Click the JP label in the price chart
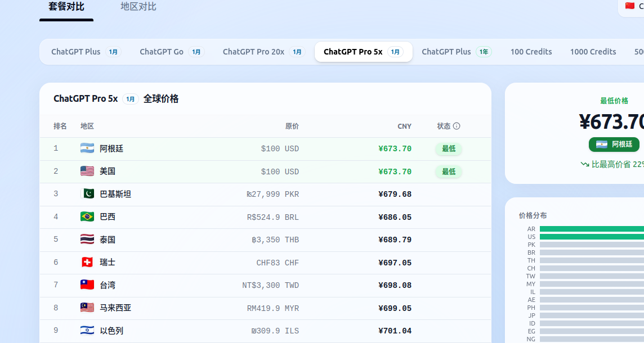The width and height of the screenshot is (644, 343). point(532,315)
